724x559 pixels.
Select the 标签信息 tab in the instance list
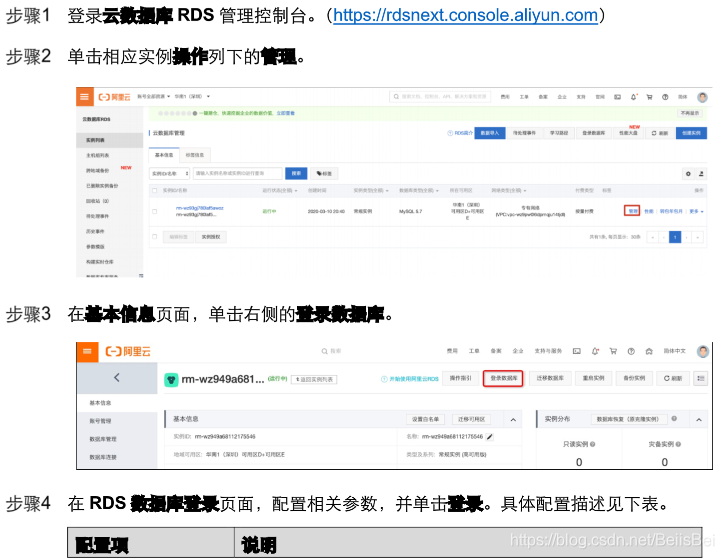click(x=195, y=155)
